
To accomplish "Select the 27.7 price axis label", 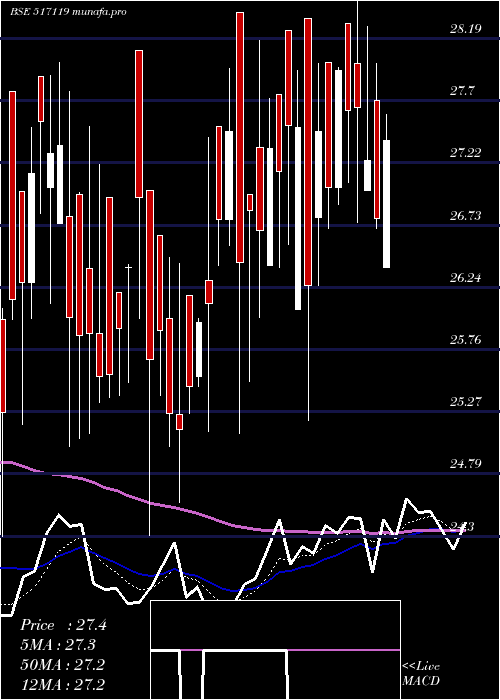I will 462,92.
